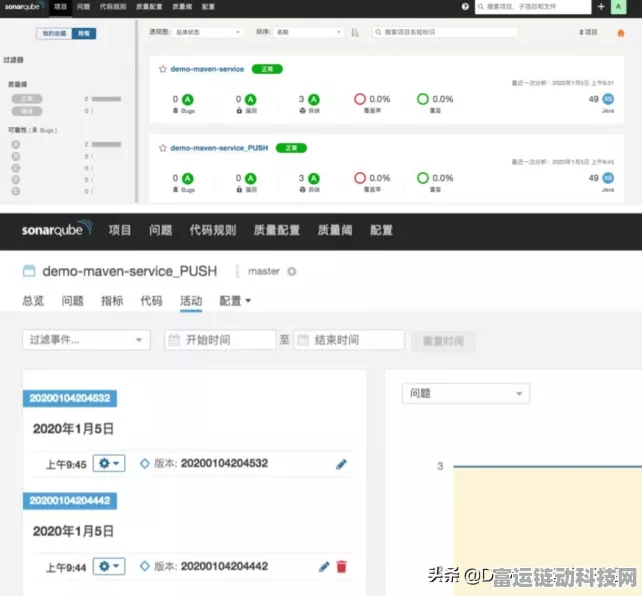Filter projects by the 正常 quality gate
The height and width of the screenshot is (596, 642).
27,99
